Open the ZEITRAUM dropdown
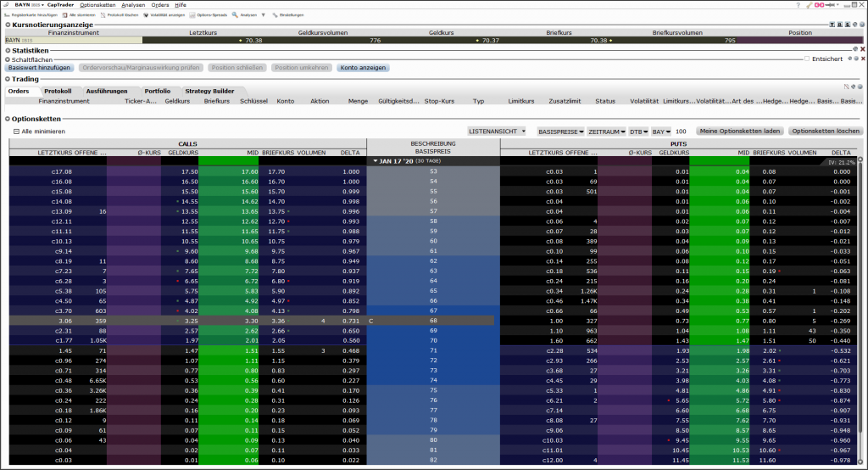This screenshot has width=868, height=470. [x=606, y=131]
